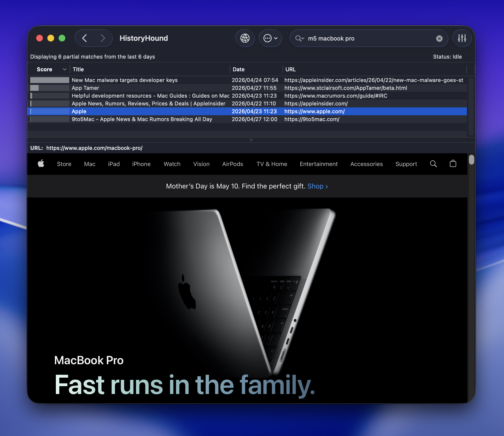
Task: Open iPad in the Apple navbar
Action: [114, 164]
